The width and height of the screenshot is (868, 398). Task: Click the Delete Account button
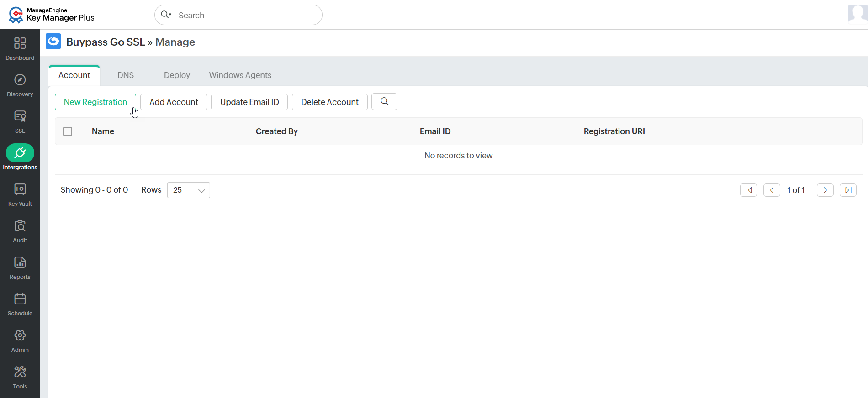330,102
